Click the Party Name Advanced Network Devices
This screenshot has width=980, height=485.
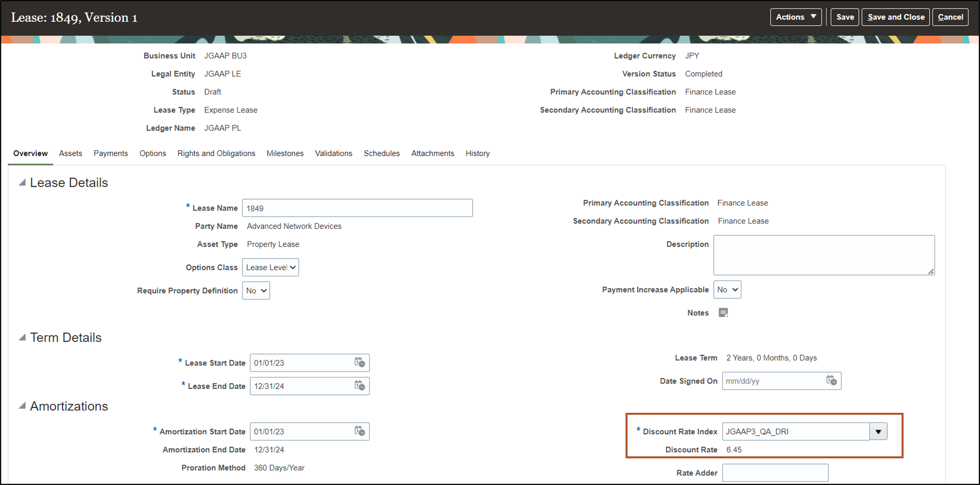294,226
